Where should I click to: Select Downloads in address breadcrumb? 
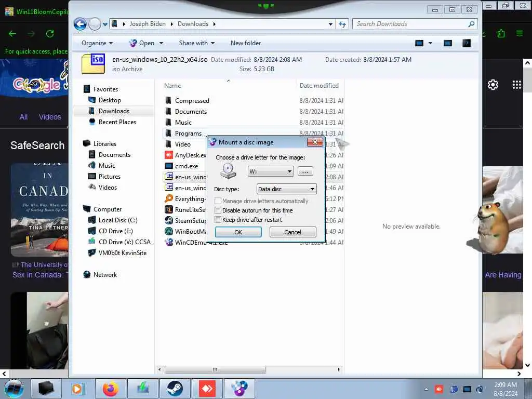tap(193, 24)
